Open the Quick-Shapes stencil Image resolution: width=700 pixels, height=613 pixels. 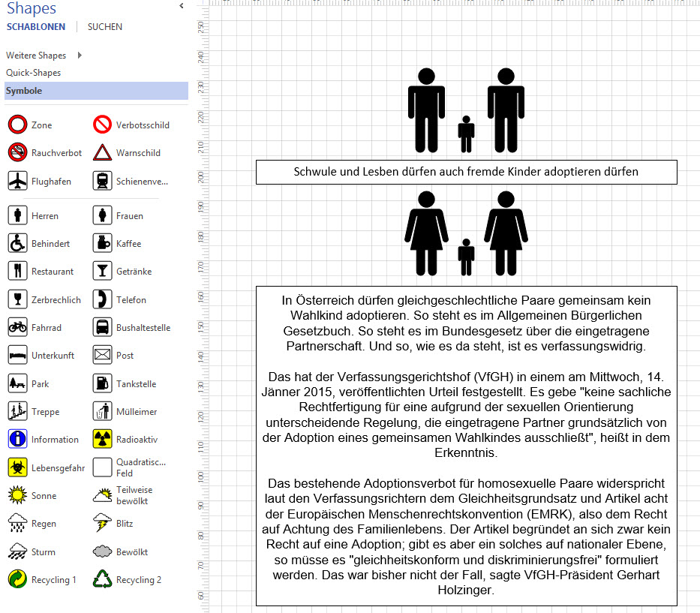(34, 72)
